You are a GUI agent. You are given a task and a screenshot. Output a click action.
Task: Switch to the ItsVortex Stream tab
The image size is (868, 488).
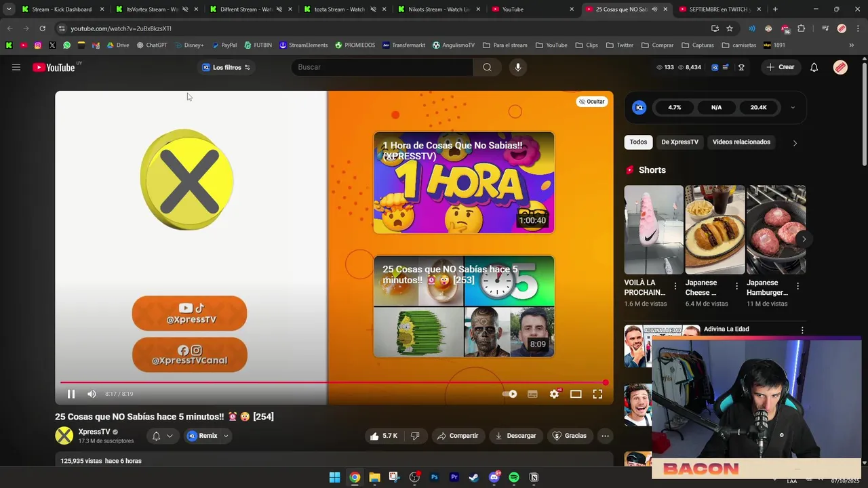pos(152,9)
